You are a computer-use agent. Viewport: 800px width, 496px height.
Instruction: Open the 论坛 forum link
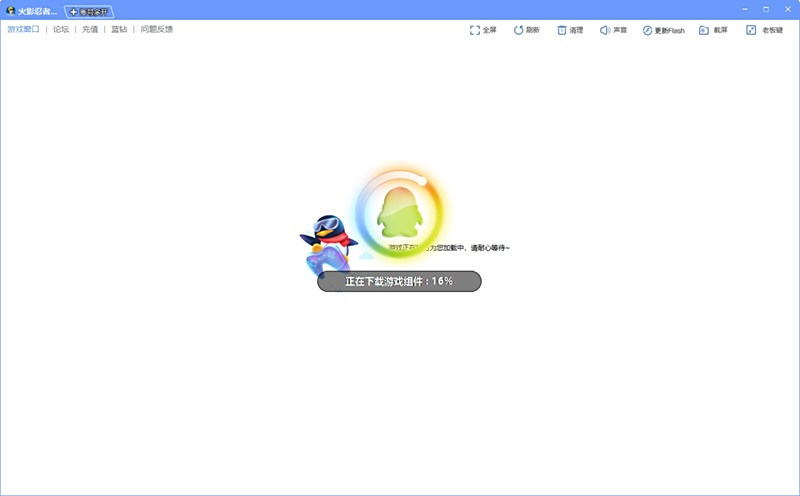pos(61,30)
